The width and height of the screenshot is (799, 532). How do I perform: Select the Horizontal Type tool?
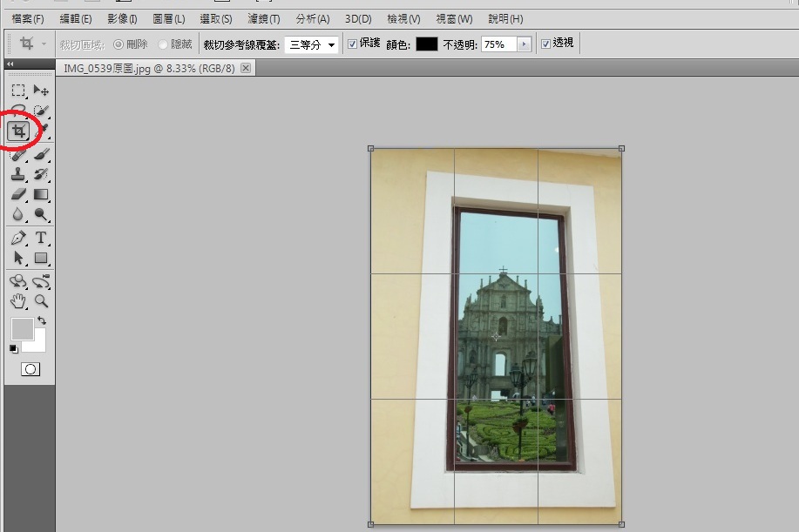[x=41, y=238]
